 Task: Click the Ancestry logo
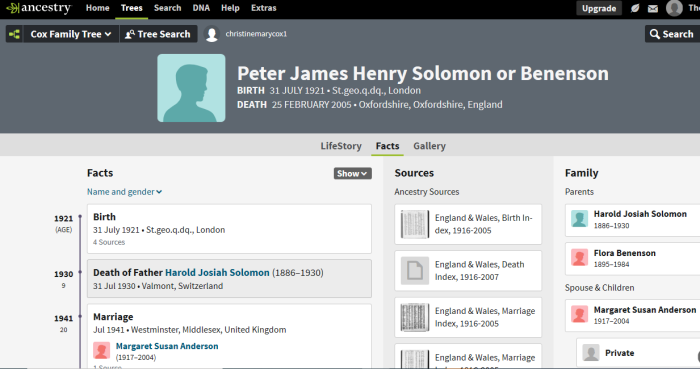pyautogui.click(x=38, y=8)
